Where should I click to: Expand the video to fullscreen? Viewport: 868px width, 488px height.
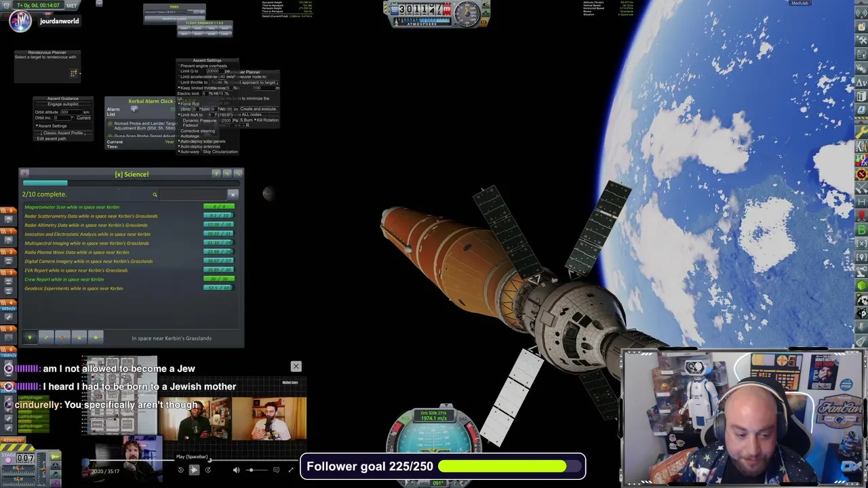pyautogui.click(x=291, y=470)
